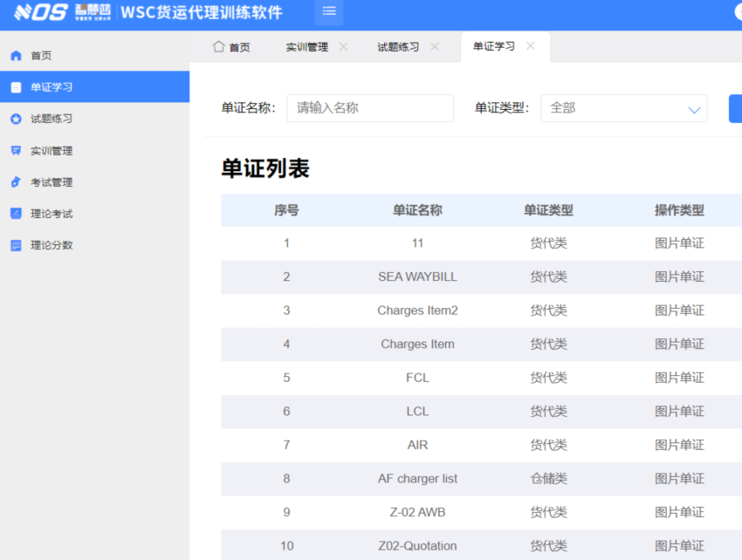Click the NOS logo in header
The image size is (742, 560).
click(x=41, y=12)
